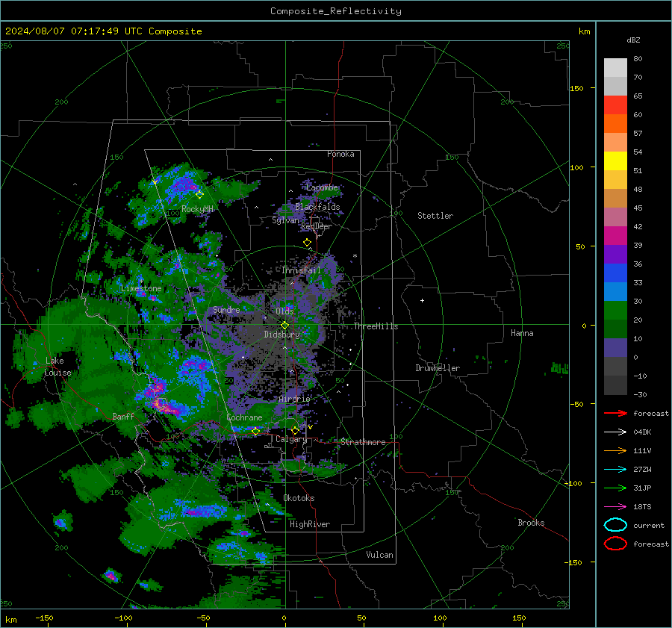Click the Banff label
The height and width of the screenshot is (628, 672).
pyautogui.click(x=123, y=416)
